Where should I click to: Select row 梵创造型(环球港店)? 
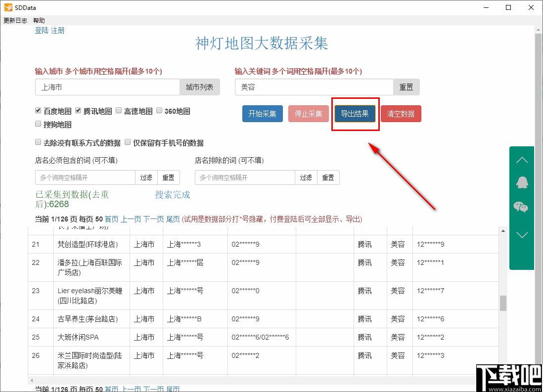(263, 244)
